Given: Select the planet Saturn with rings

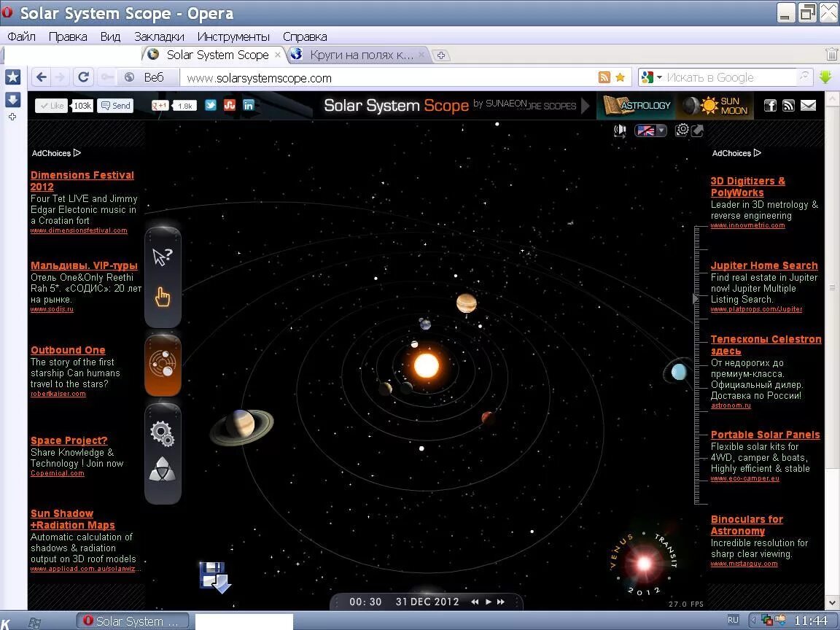Looking at the screenshot, I should click(241, 426).
